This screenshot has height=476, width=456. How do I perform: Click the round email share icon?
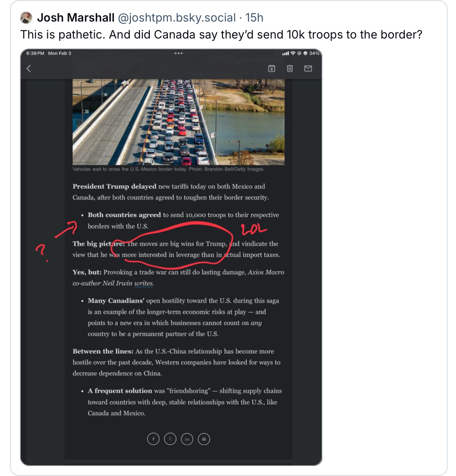click(x=204, y=439)
